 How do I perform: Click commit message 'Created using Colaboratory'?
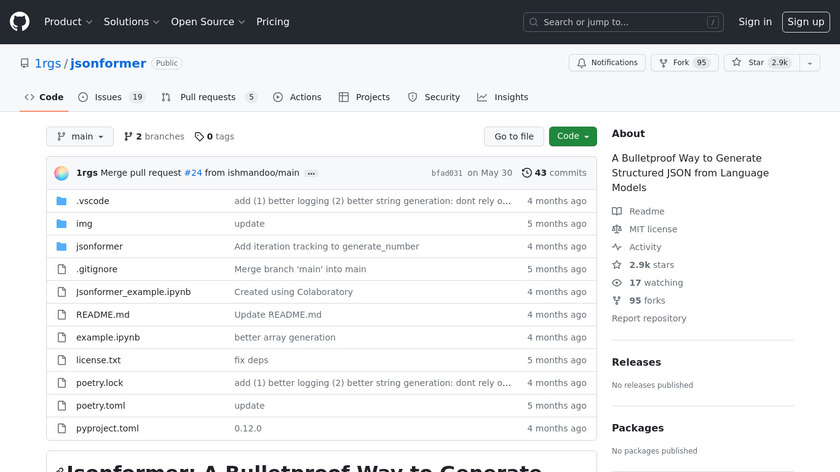(x=294, y=292)
